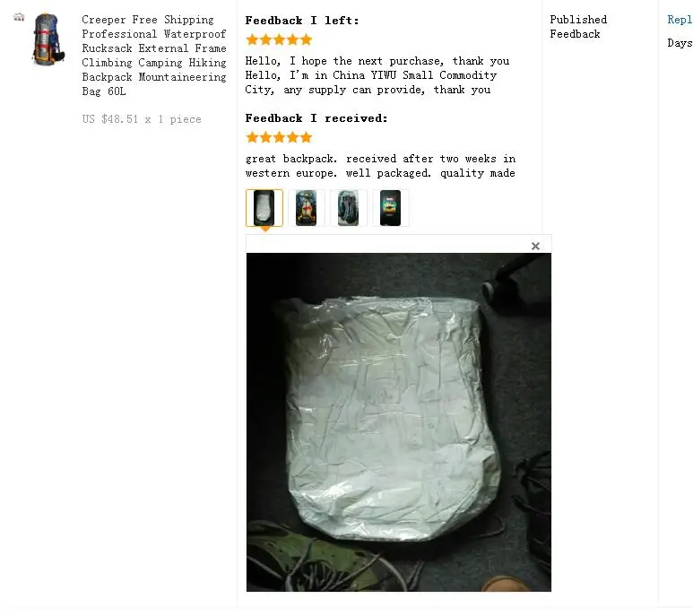Click the Feedback I left star rating

point(279,39)
